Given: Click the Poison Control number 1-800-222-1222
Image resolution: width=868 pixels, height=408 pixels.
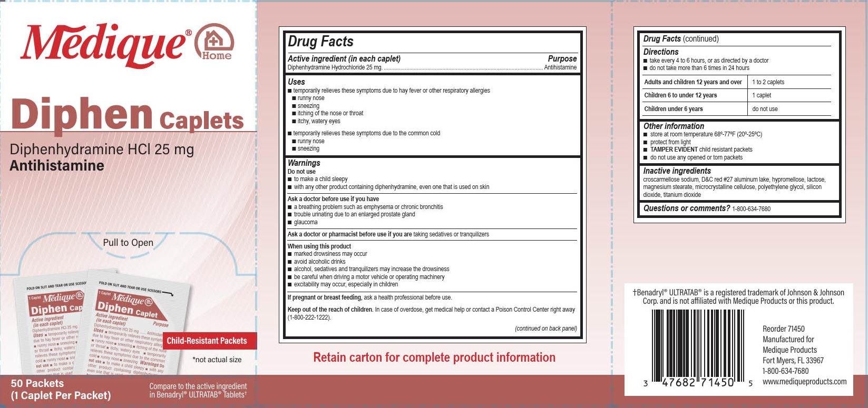Looking at the screenshot, I should 309,317.
